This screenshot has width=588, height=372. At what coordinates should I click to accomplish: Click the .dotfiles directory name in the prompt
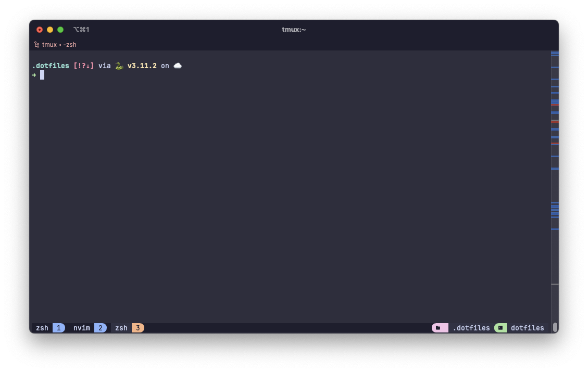pos(50,66)
